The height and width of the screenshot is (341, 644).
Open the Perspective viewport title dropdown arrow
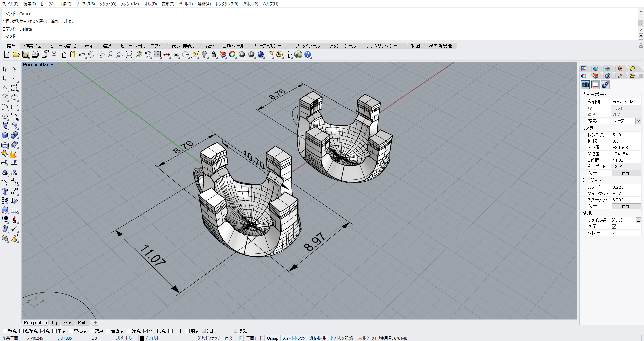(x=52, y=65)
